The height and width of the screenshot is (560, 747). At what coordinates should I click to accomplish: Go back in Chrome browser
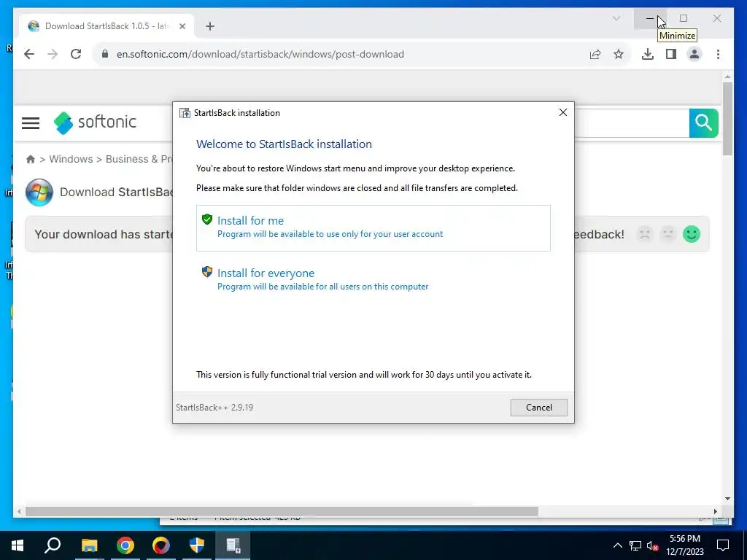[29, 54]
